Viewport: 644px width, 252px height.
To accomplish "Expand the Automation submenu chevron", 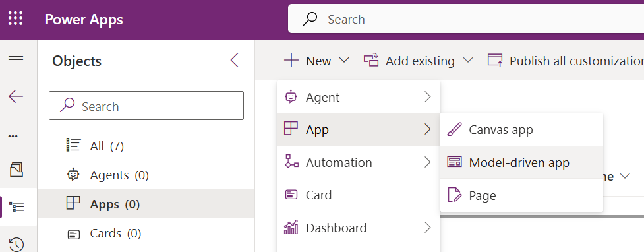I will (x=428, y=162).
